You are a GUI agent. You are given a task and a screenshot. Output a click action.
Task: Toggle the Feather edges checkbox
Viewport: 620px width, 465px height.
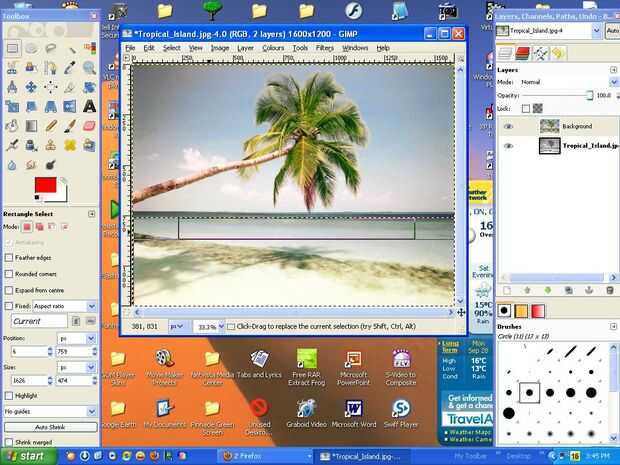pos(9,258)
